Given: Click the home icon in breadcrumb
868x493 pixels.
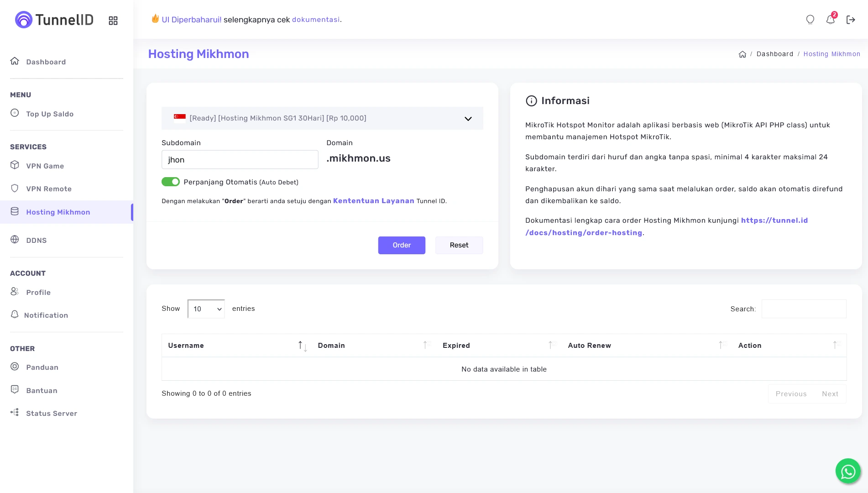Looking at the screenshot, I should point(743,54).
